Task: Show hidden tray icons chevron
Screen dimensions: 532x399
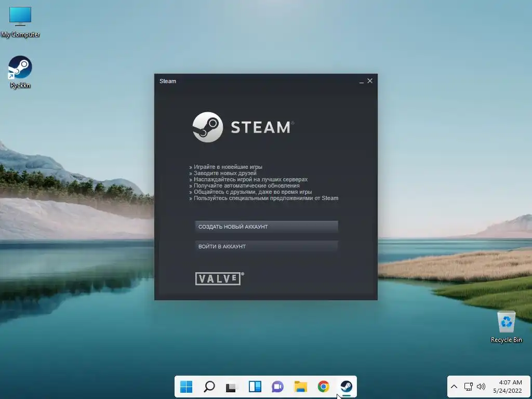Action: 454,387
